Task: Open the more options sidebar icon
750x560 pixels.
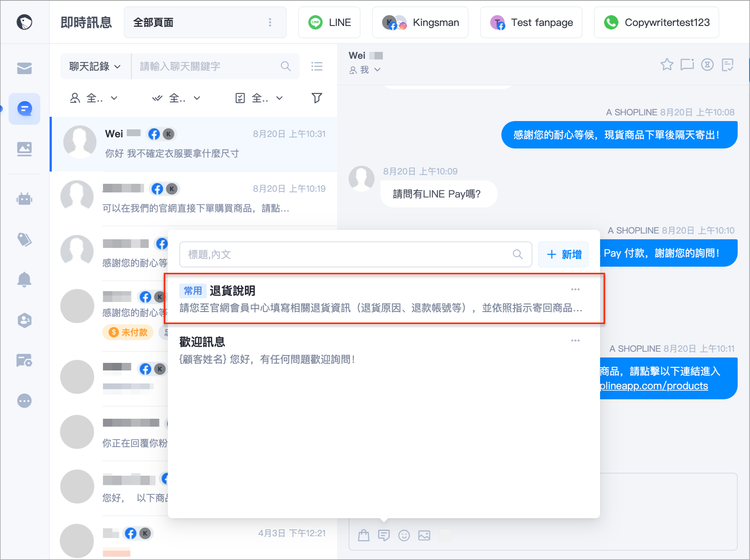Action: 24,401
